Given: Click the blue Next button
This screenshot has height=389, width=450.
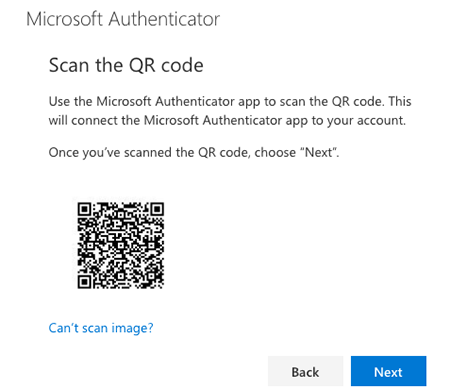Looking at the screenshot, I should [388, 371].
